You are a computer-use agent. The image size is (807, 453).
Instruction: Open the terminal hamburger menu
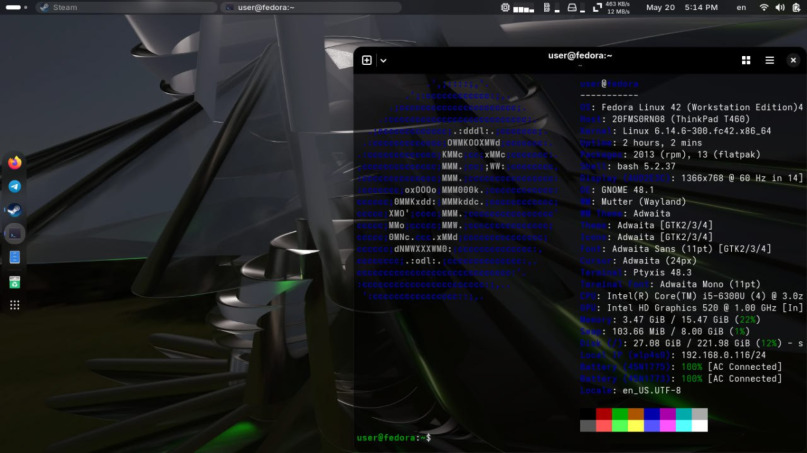tap(769, 60)
